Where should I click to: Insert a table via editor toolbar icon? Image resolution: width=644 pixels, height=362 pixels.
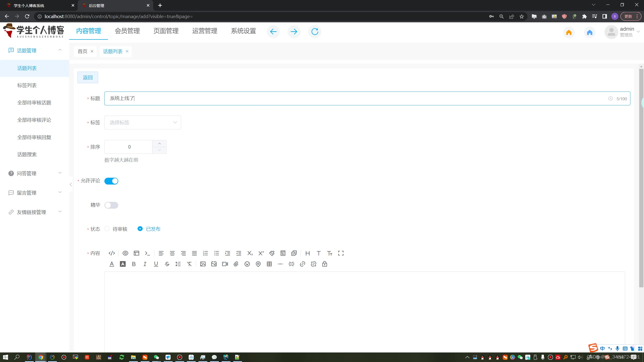[x=269, y=264]
